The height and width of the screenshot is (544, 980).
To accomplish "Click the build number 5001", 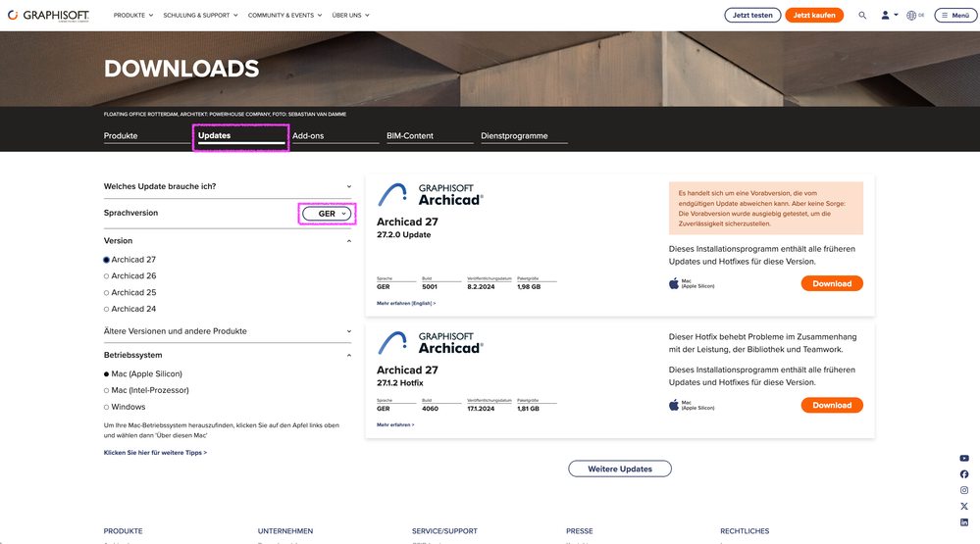I will click(x=430, y=287).
